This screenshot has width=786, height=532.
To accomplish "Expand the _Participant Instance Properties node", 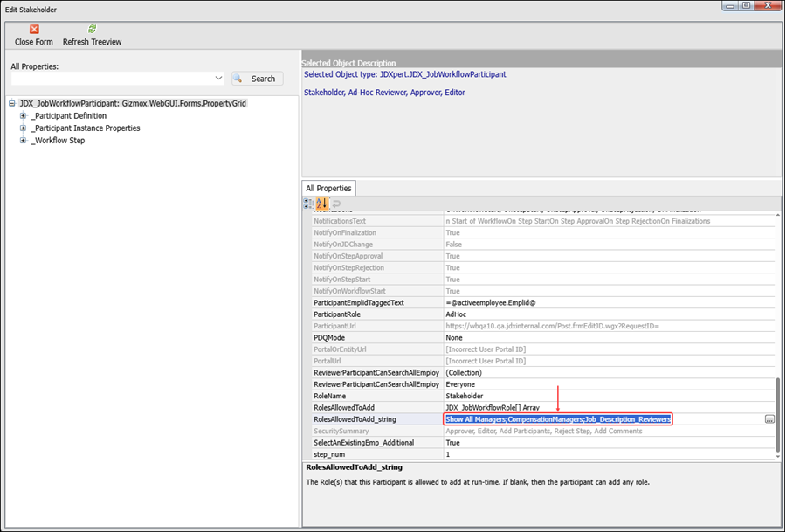I will 24,128.
